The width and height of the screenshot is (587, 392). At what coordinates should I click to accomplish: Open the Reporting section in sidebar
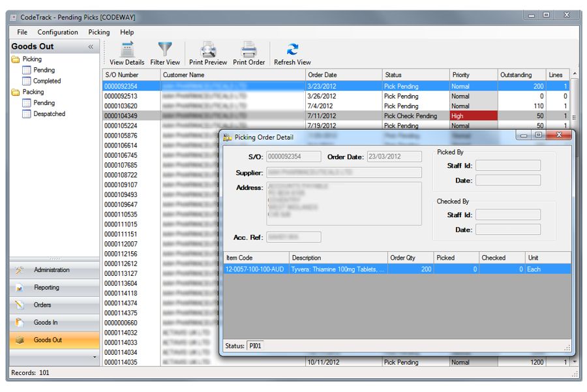[46, 288]
